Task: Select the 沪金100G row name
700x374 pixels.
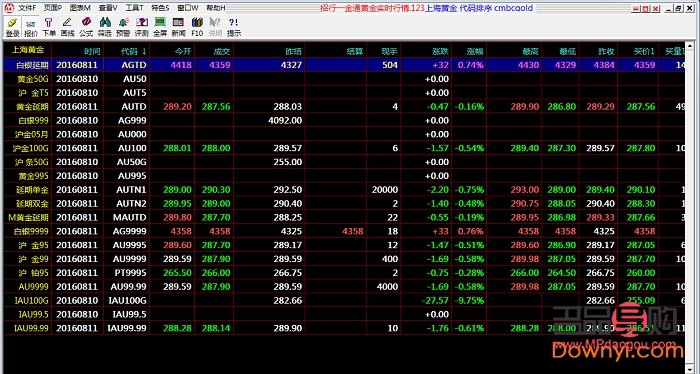Action: click(30, 148)
